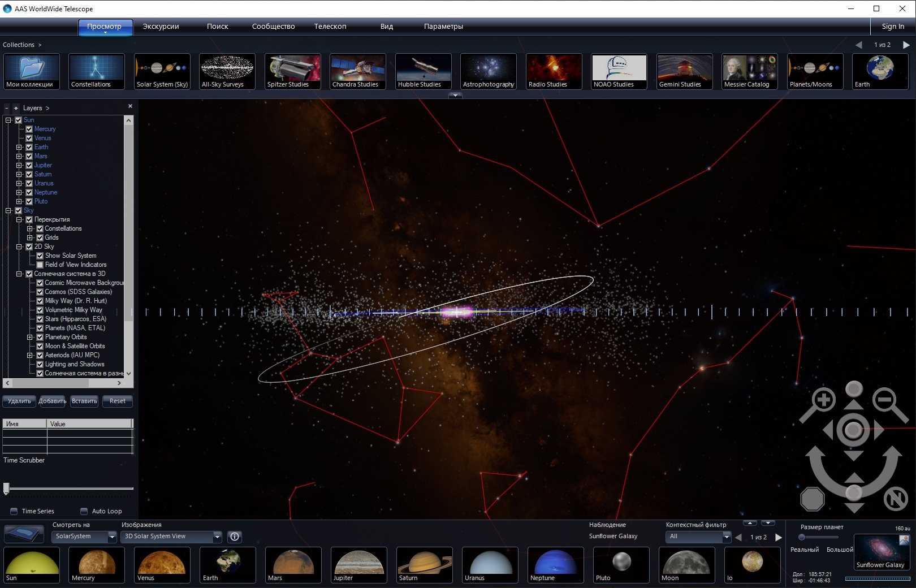Open Hubble Studies collection
The image size is (916, 588).
pyautogui.click(x=424, y=71)
